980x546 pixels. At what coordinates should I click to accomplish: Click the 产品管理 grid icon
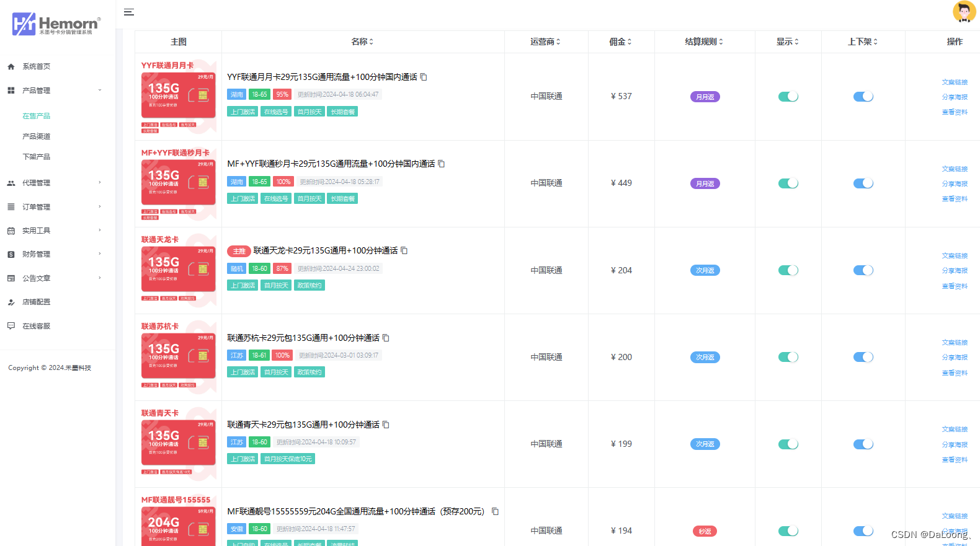click(11, 90)
